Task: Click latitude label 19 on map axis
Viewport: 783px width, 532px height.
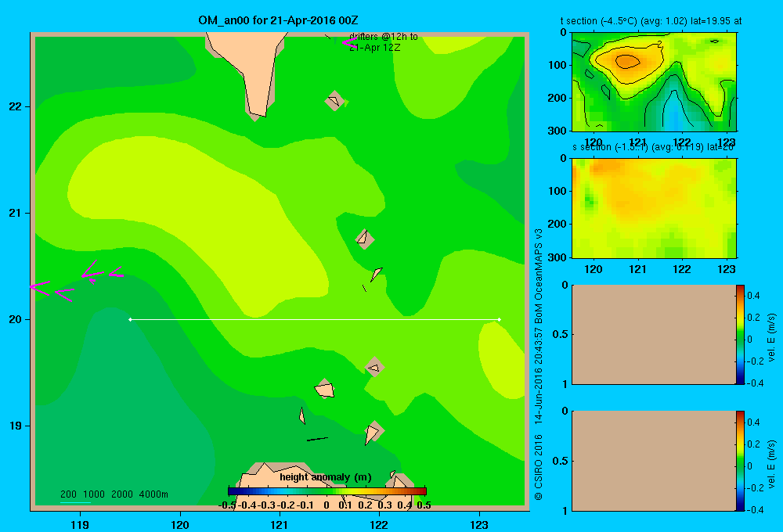Action: [15, 426]
